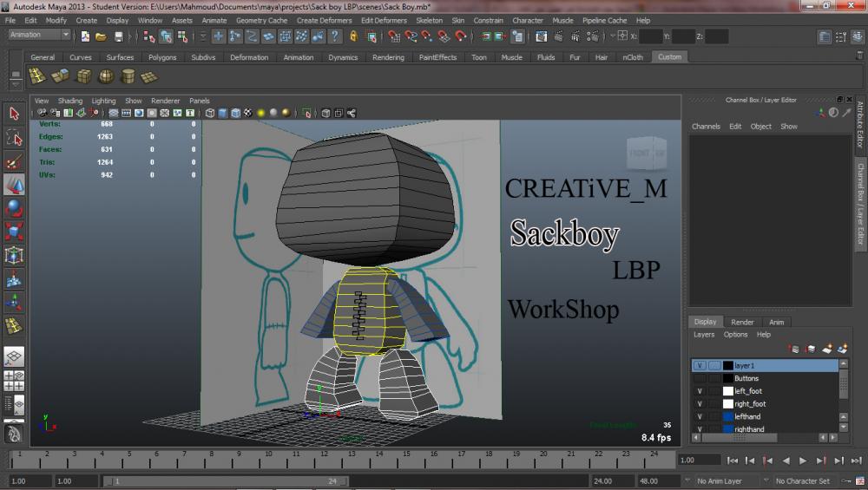Expand the shelf menu arrow at left

pyautogui.click(x=16, y=85)
